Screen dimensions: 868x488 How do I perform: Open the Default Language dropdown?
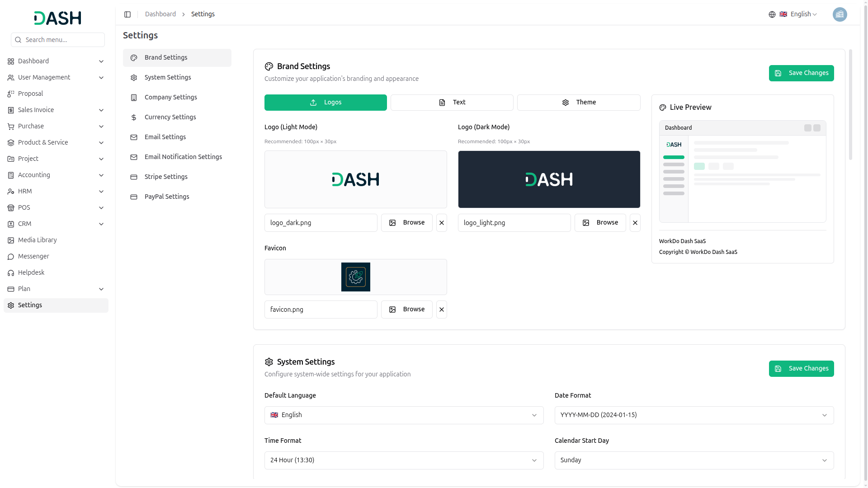coord(404,415)
